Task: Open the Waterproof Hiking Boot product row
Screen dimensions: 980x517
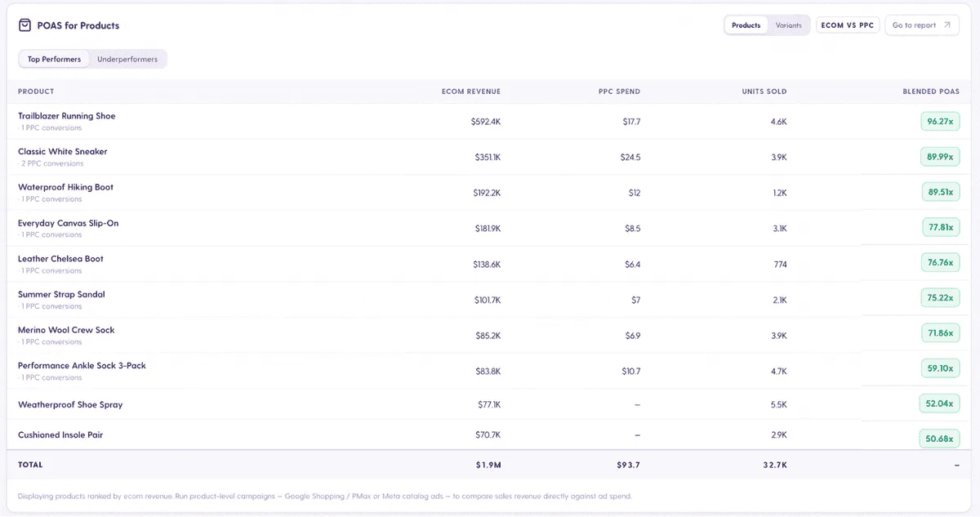Action: [488, 193]
